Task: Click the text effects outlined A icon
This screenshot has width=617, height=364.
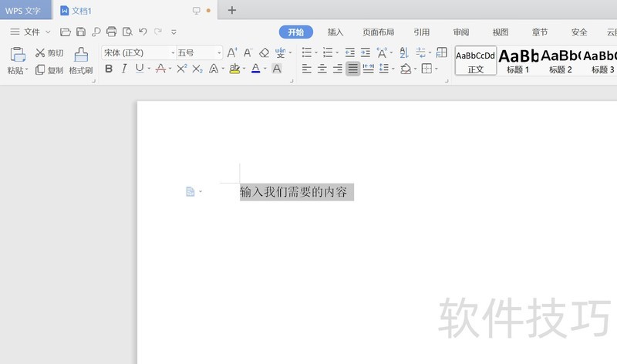Action: pos(214,69)
